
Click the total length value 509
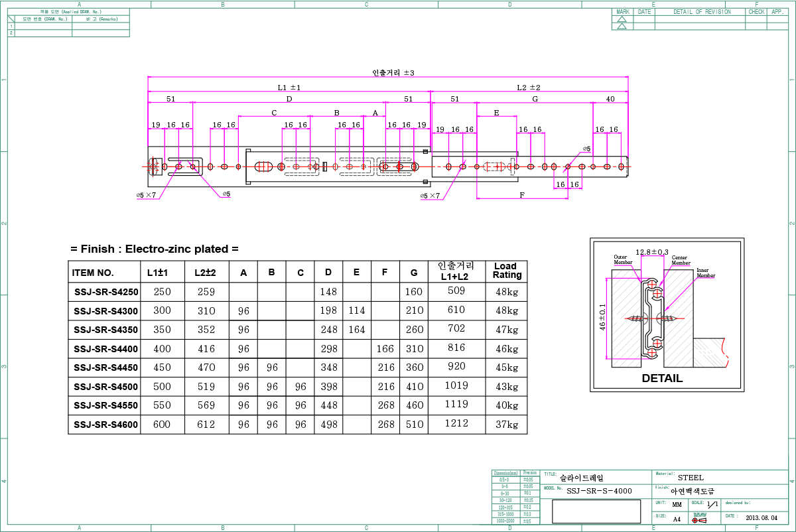pos(456,291)
